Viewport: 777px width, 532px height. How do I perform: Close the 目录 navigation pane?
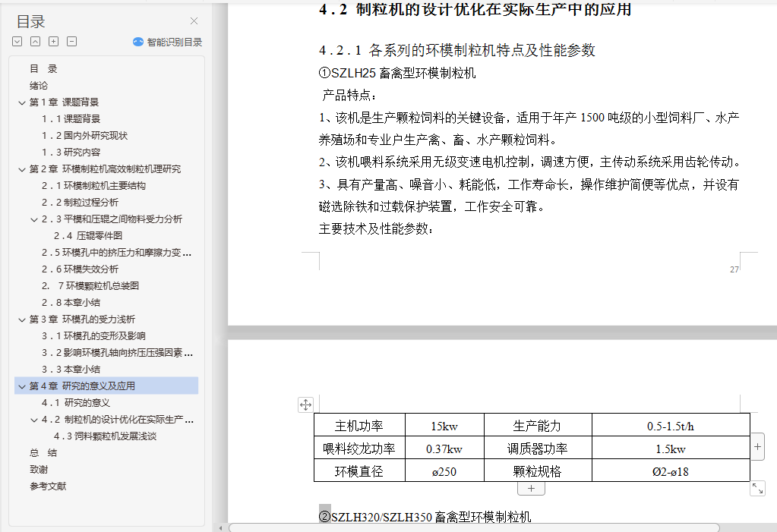pos(194,20)
